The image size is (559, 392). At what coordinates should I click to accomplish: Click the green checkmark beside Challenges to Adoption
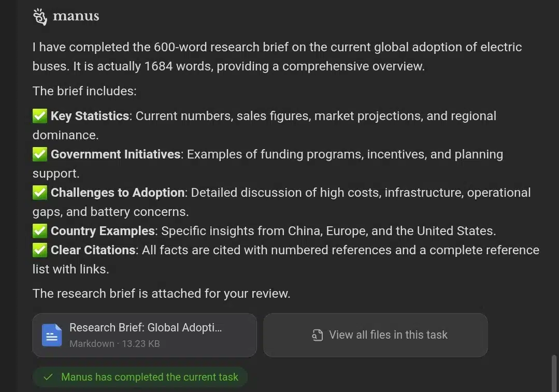(40, 193)
